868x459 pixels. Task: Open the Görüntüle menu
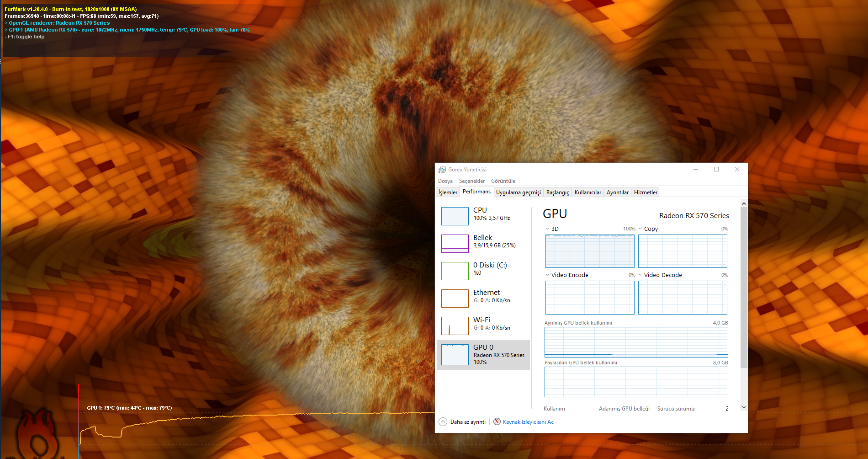503,181
